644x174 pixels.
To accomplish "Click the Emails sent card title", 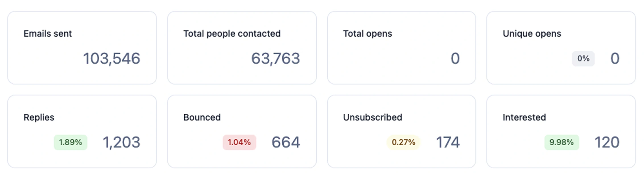I will click(48, 34).
